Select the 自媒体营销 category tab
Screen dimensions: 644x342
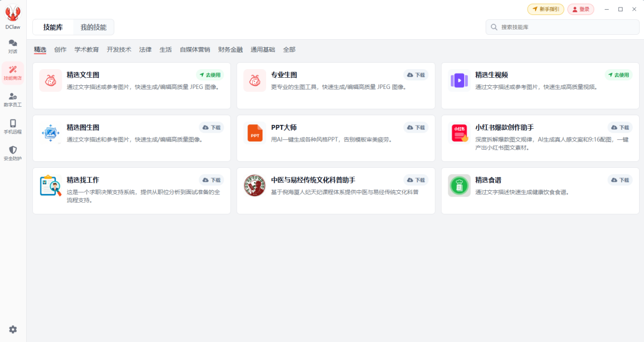[195, 49]
